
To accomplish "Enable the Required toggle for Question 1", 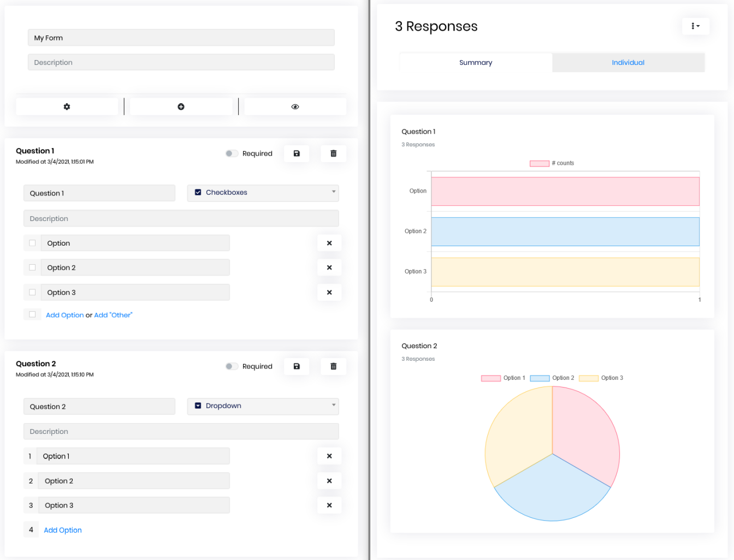I will click(x=232, y=153).
